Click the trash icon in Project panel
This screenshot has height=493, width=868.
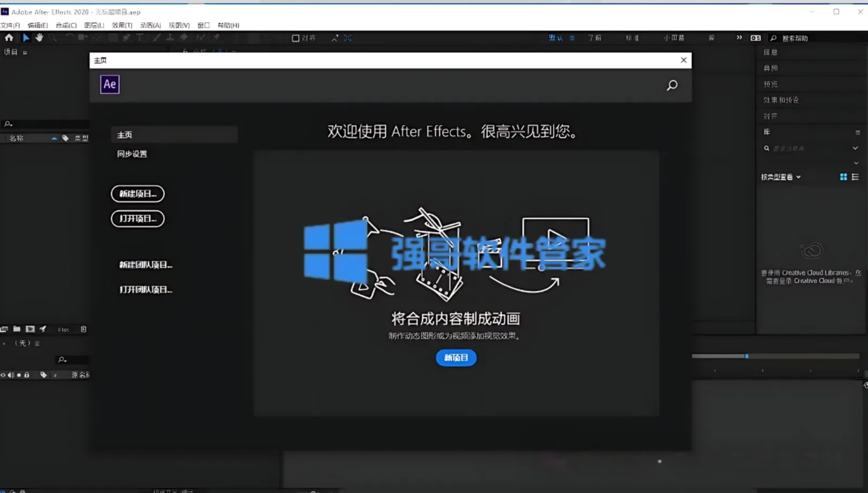tap(84, 329)
